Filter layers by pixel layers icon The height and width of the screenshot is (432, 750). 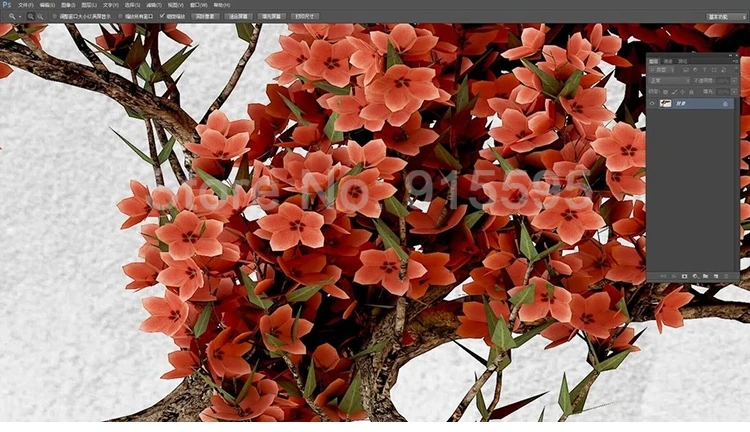pyautogui.click(x=685, y=70)
